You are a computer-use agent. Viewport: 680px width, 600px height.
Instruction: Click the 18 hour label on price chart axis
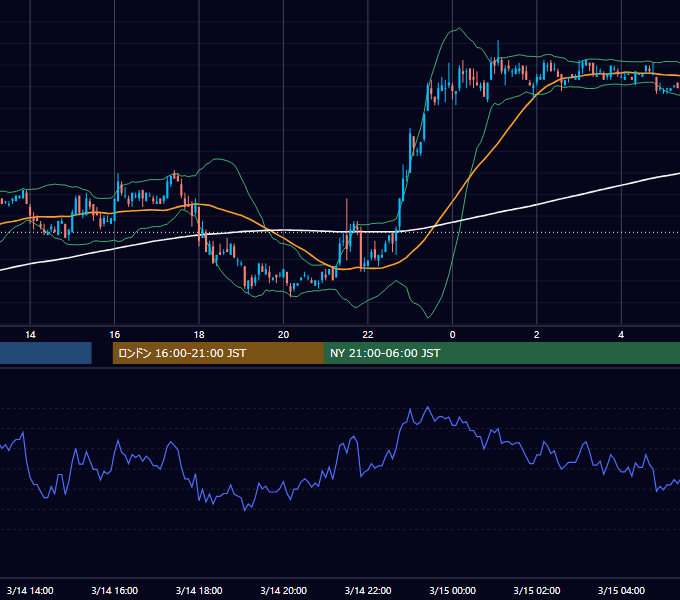click(x=199, y=335)
